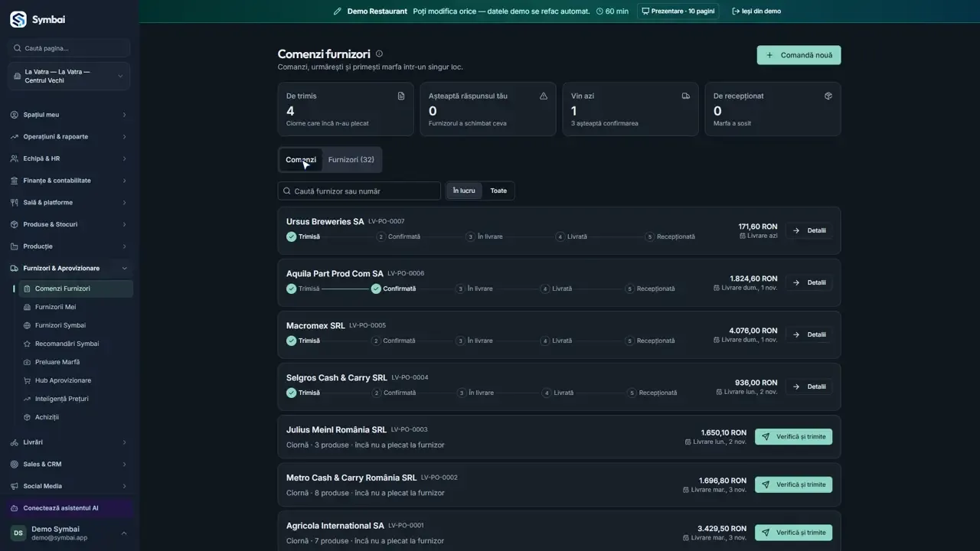Viewport: 980px width, 551px height.
Task: Click the Symbai logo icon
Action: (x=18, y=19)
